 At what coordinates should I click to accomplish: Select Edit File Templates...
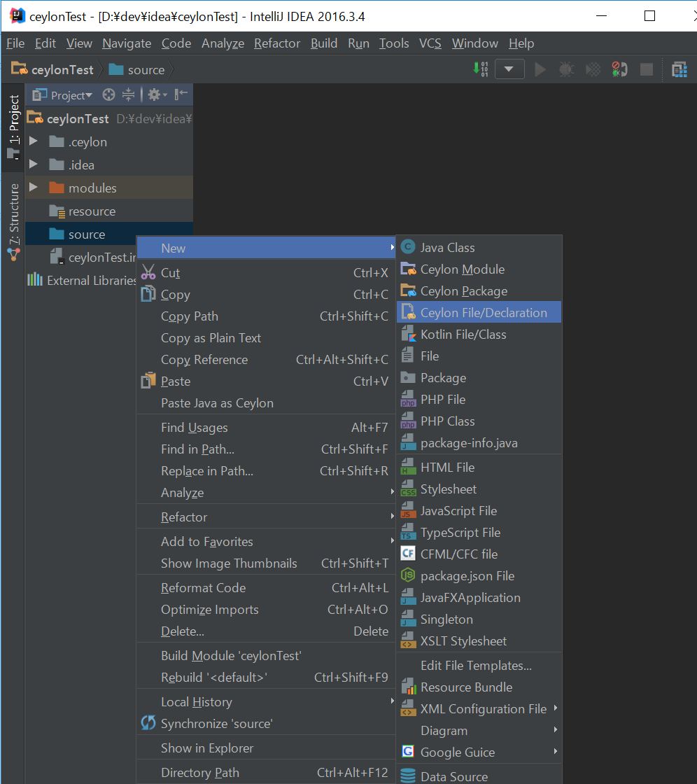[479, 666]
